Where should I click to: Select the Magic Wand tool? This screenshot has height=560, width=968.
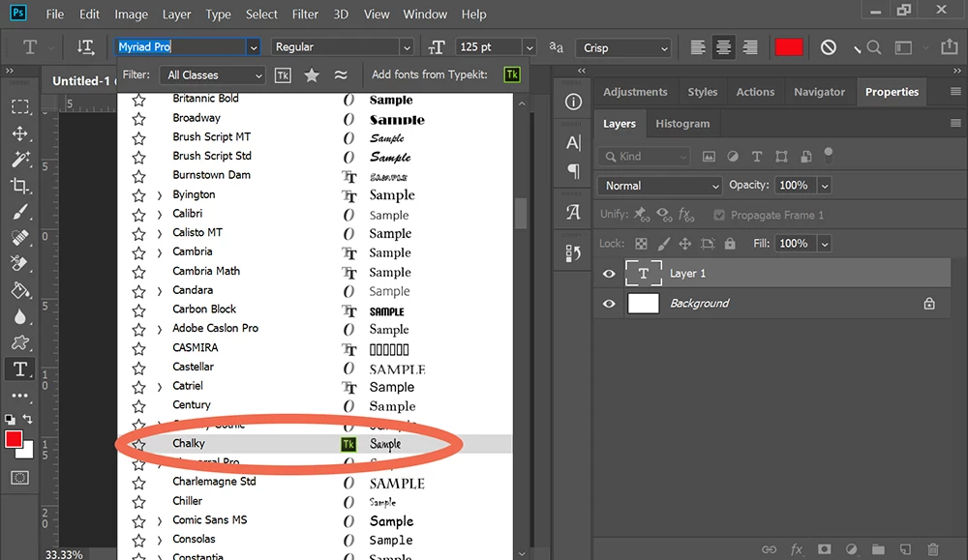tap(19, 160)
